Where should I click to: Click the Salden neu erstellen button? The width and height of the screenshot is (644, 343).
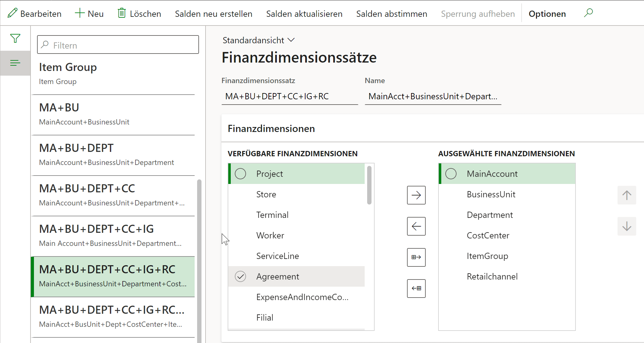coord(213,14)
